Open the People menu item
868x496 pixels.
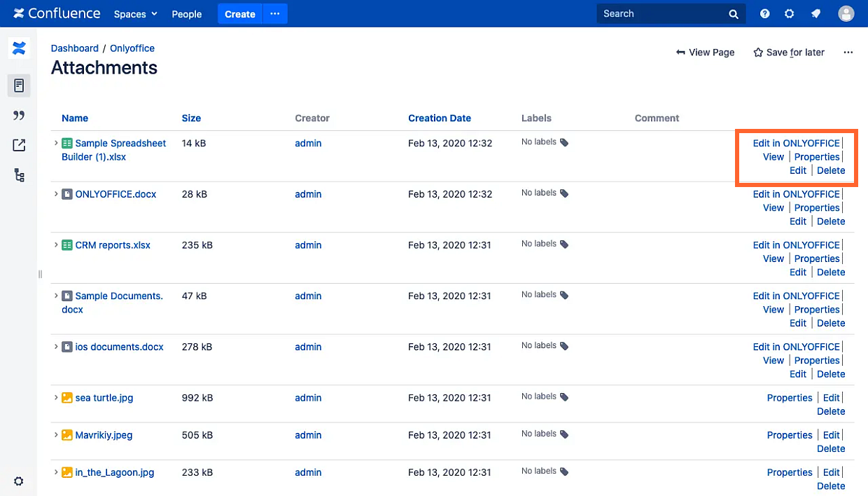[187, 14]
